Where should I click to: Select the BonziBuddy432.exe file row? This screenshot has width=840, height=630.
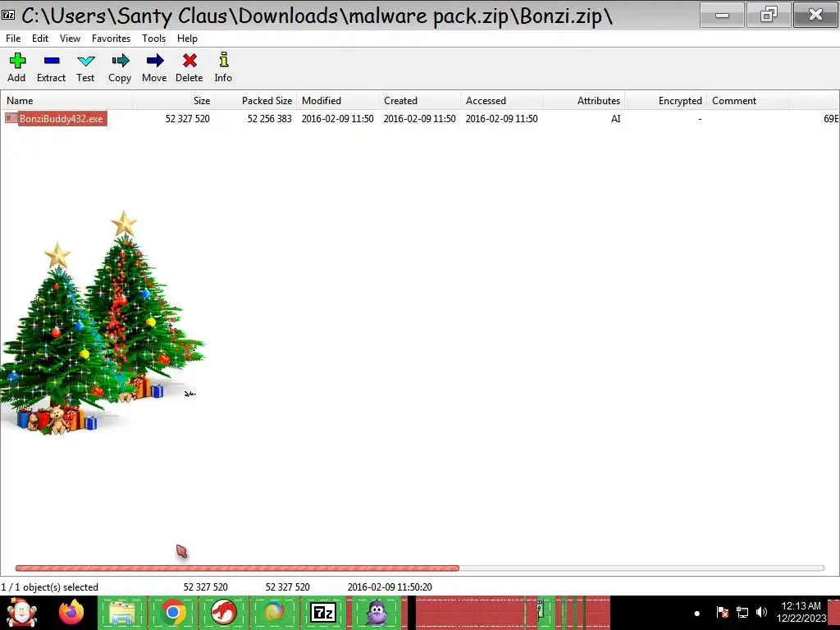point(420,119)
